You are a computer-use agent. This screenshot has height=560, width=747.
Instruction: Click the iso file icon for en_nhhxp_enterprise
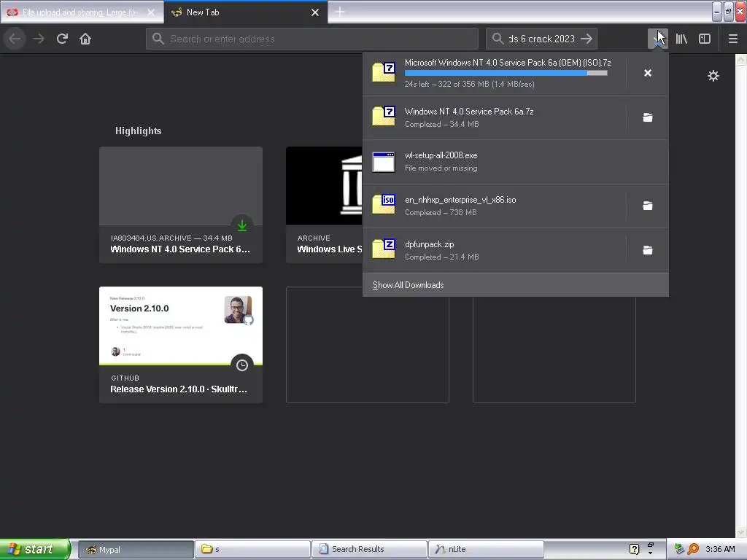(384, 205)
